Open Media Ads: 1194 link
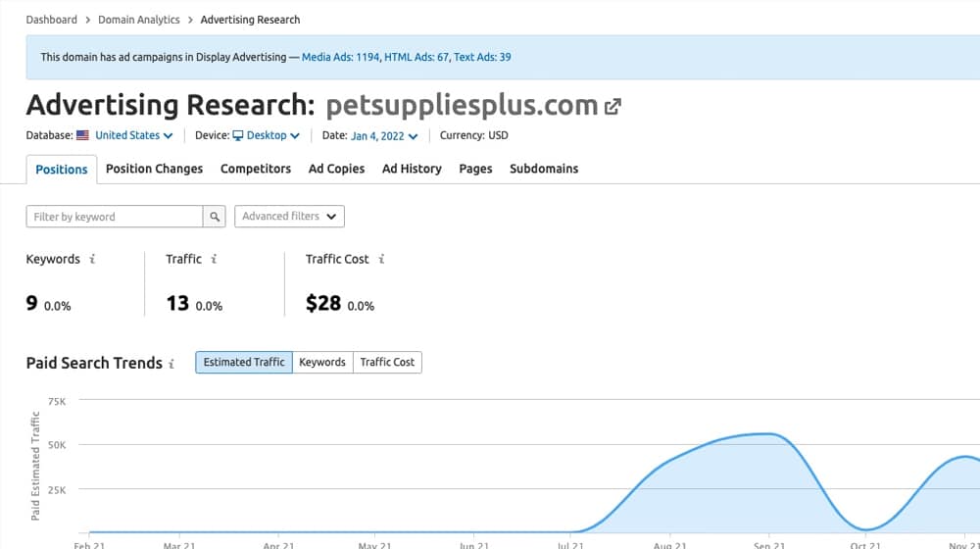 click(x=341, y=57)
